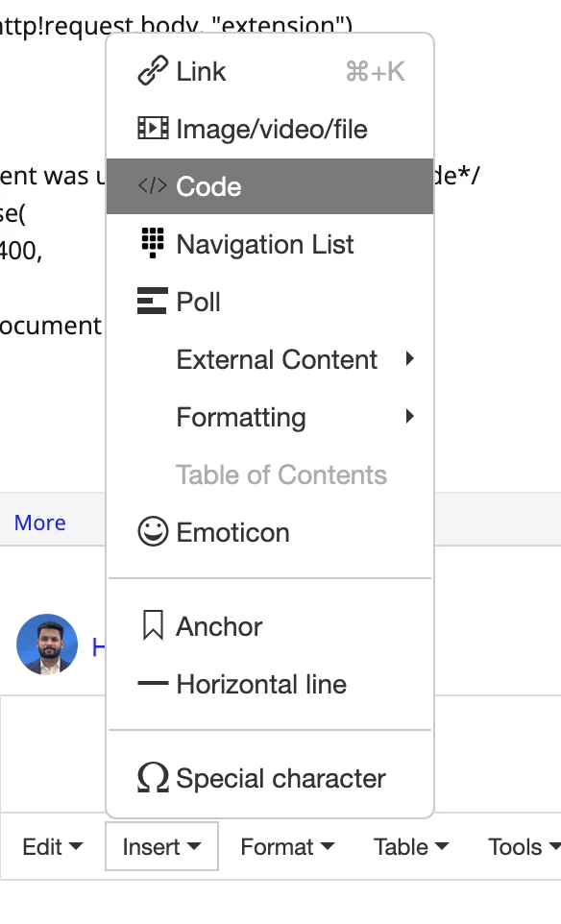Choose the Poll menu entry text
Image resolution: width=561 pixels, height=924 pixels.
[x=199, y=302]
